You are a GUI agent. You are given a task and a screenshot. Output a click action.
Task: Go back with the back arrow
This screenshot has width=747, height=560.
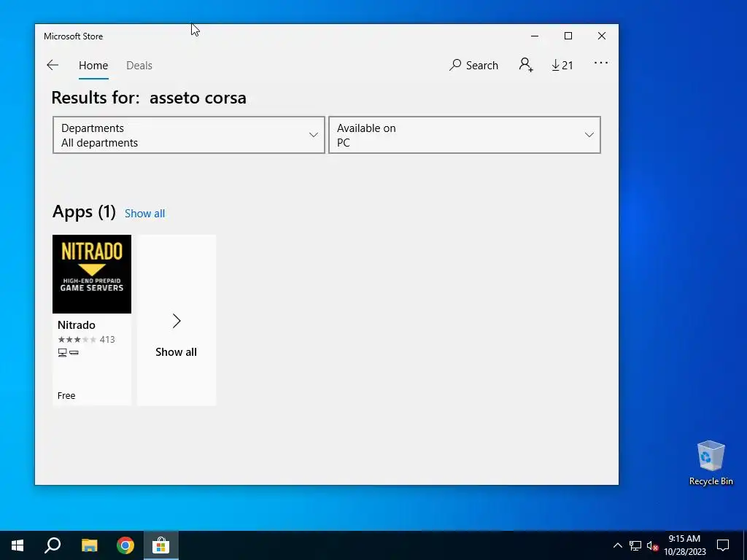point(53,65)
